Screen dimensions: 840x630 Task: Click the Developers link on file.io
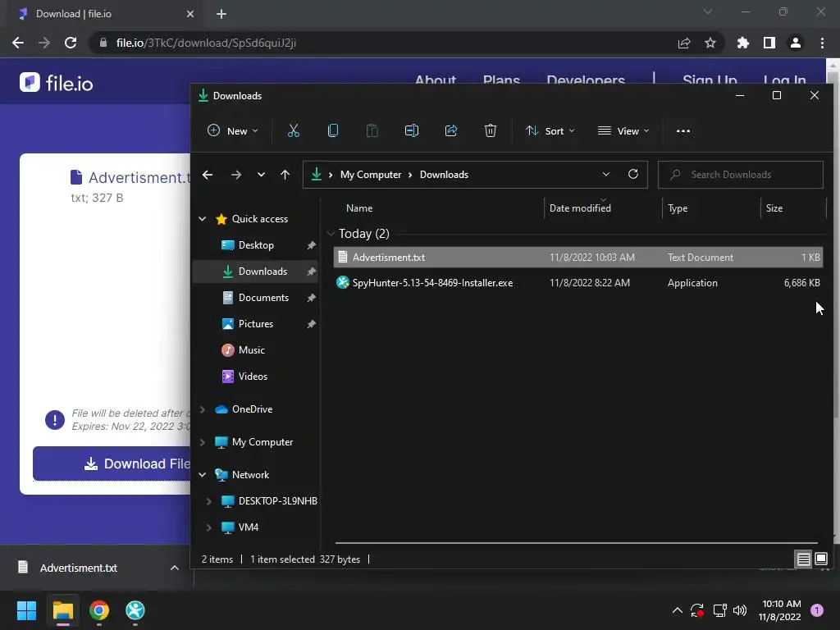[x=586, y=80]
